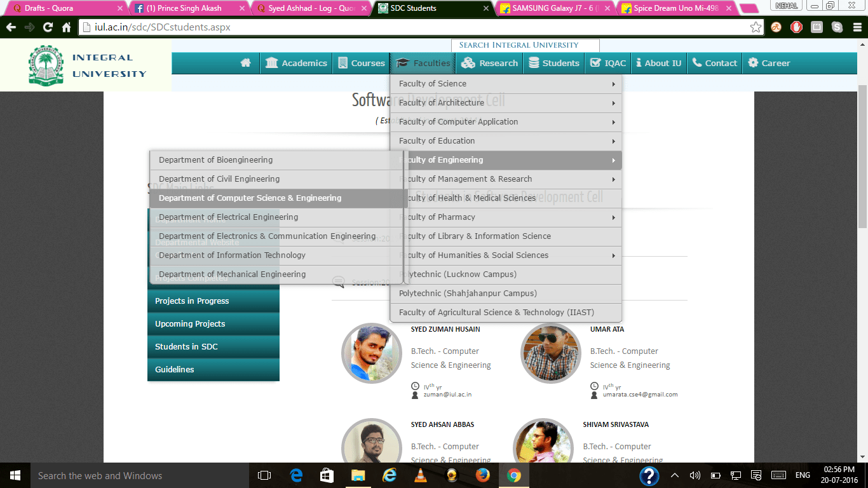
Task: Choose Department of Bioengineering
Action: pyautogui.click(x=278, y=160)
